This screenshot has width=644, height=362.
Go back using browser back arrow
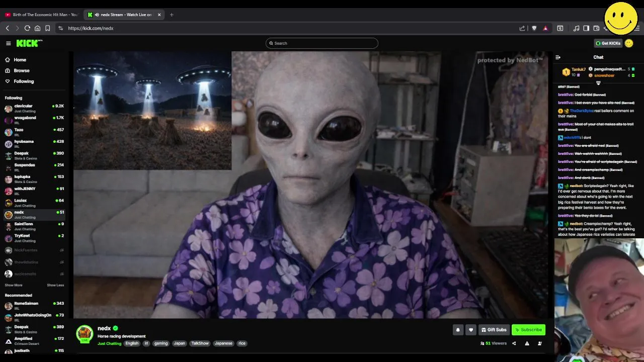coord(8,28)
